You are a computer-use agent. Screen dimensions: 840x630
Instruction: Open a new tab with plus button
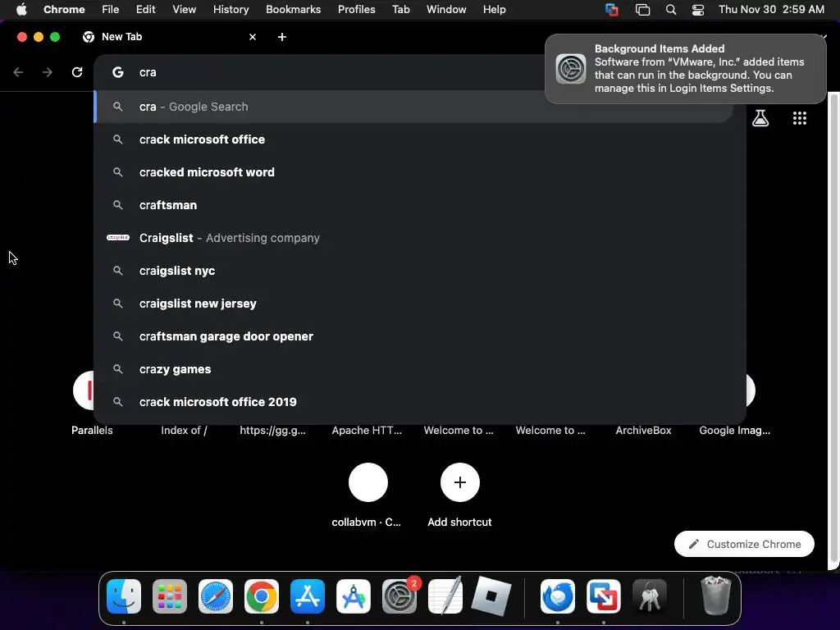coord(282,37)
